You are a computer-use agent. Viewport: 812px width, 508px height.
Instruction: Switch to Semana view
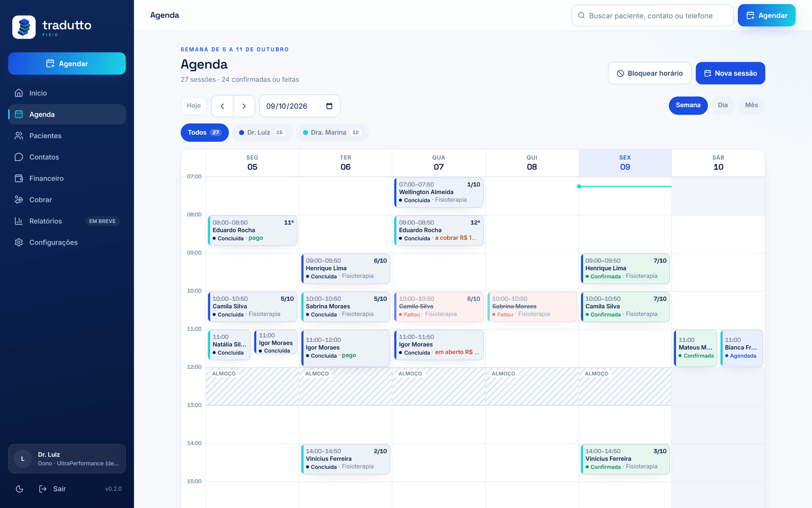point(688,105)
